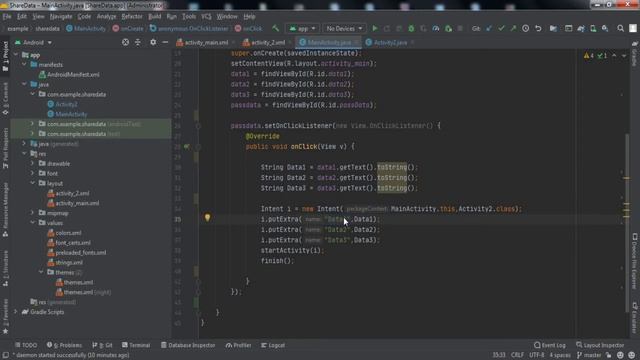Open the VCS menu
640x360 pixels.
(x=206, y=17)
